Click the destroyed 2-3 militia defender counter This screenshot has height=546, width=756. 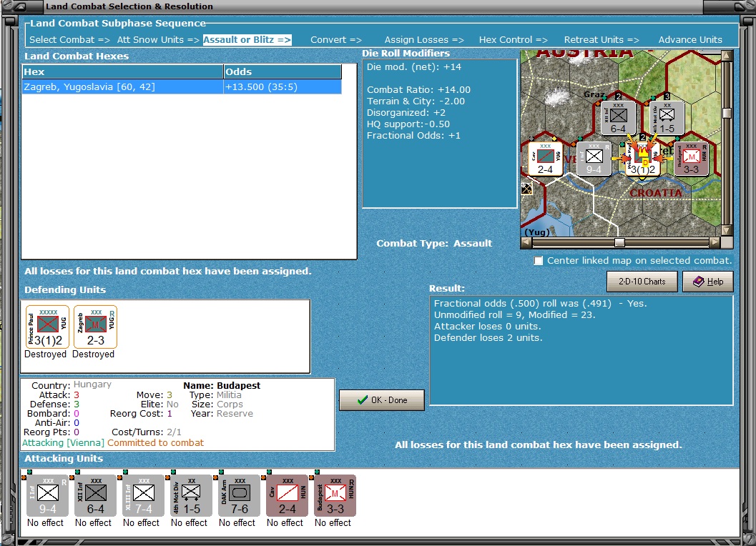click(x=94, y=326)
